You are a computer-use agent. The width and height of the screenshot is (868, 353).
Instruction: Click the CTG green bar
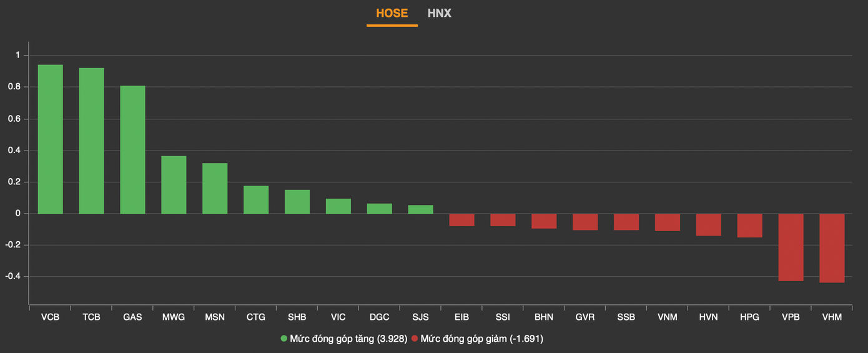(256, 200)
